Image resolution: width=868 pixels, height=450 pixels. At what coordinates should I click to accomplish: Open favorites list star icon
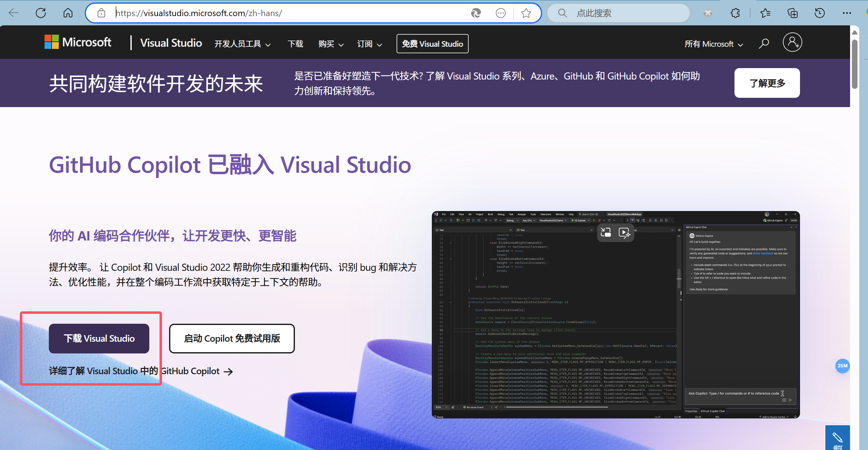tap(765, 13)
